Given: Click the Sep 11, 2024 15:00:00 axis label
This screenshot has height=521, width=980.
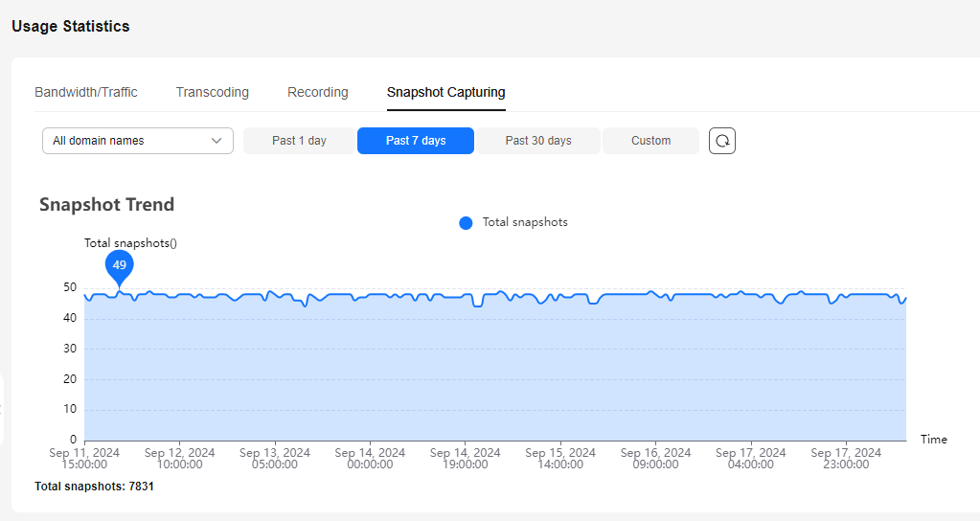Looking at the screenshot, I should 84,459.
